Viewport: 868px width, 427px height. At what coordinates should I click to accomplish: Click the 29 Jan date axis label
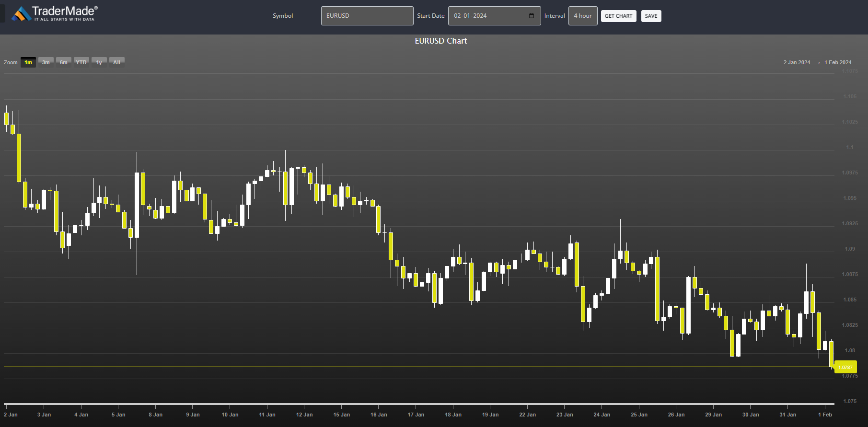(713, 415)
